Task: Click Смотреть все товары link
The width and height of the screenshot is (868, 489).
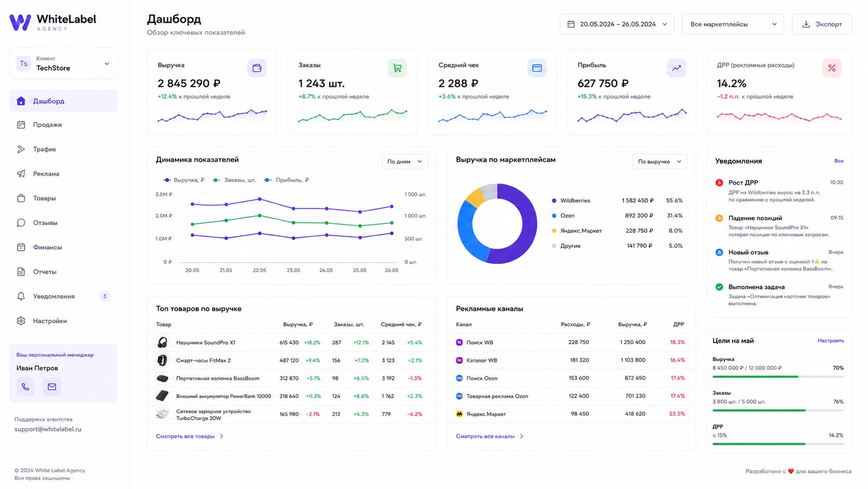Action: [x=189, y=437]
